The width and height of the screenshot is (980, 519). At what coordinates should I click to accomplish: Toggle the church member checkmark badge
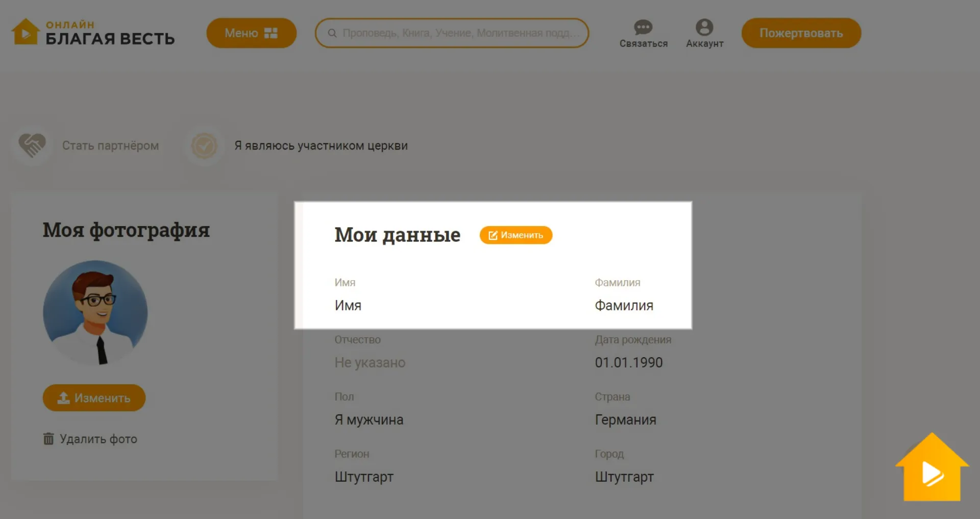[x=204, y=146]
